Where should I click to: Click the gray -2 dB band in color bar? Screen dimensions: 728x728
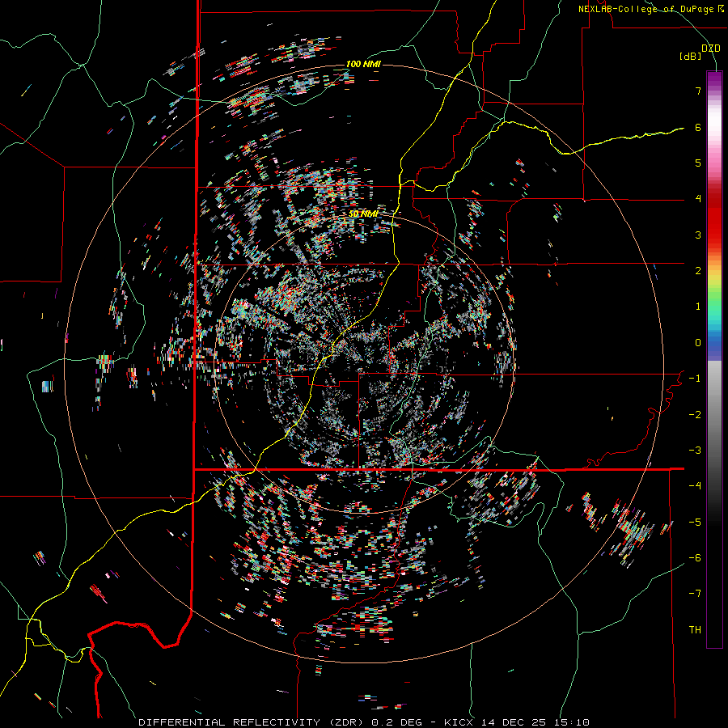[714, 415]
